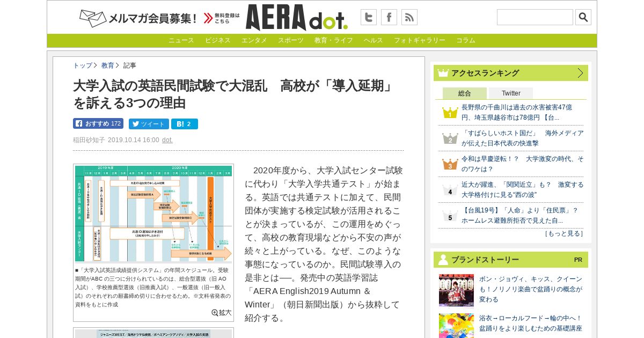
Task: Open the ビジネス menu
Action: [218, 40]
